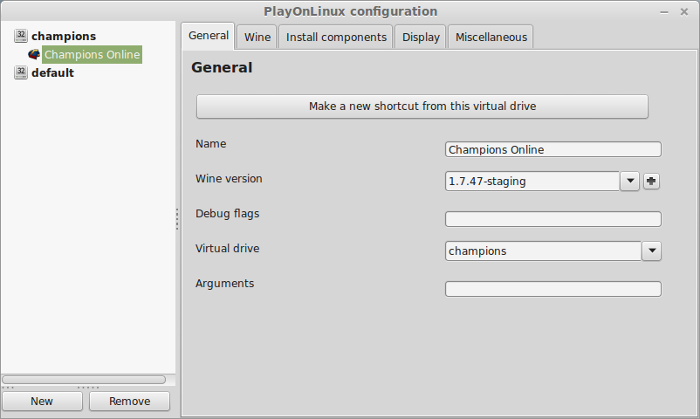Click the New button
700x419 pixels.
(42, 401)
